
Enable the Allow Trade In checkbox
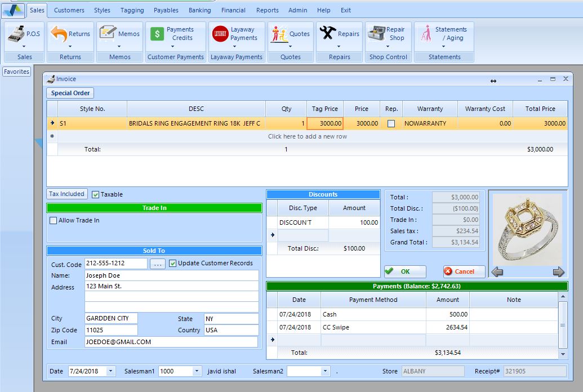(x=54, y=221)
